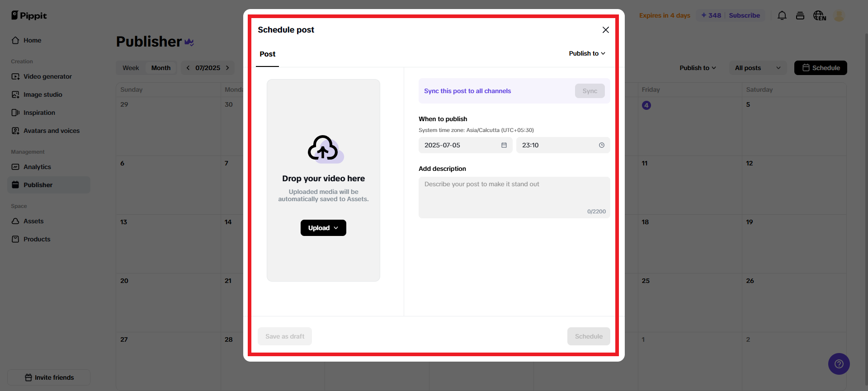Select the Image studio icon

tap(15, 94)
